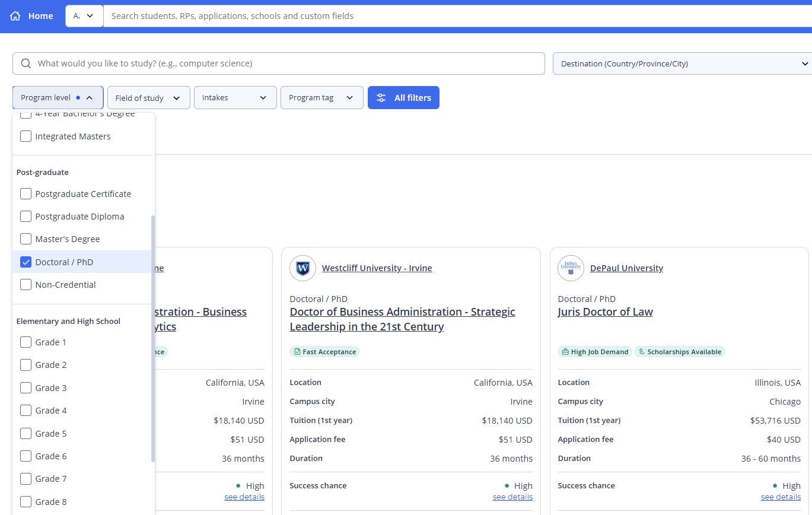
Task: Open the Juris Doctor of Law program
Action: (605, 312)
